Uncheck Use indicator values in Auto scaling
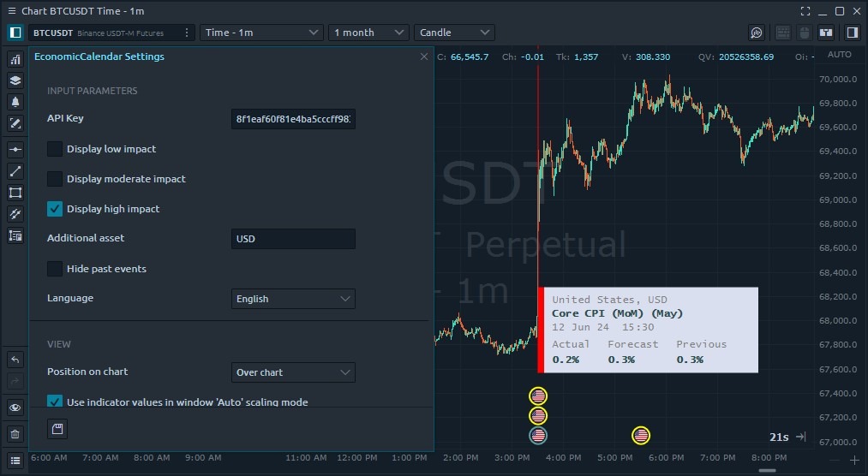This screenshot has width=868, height=476. pyautogui.click(x=54, y=402)
